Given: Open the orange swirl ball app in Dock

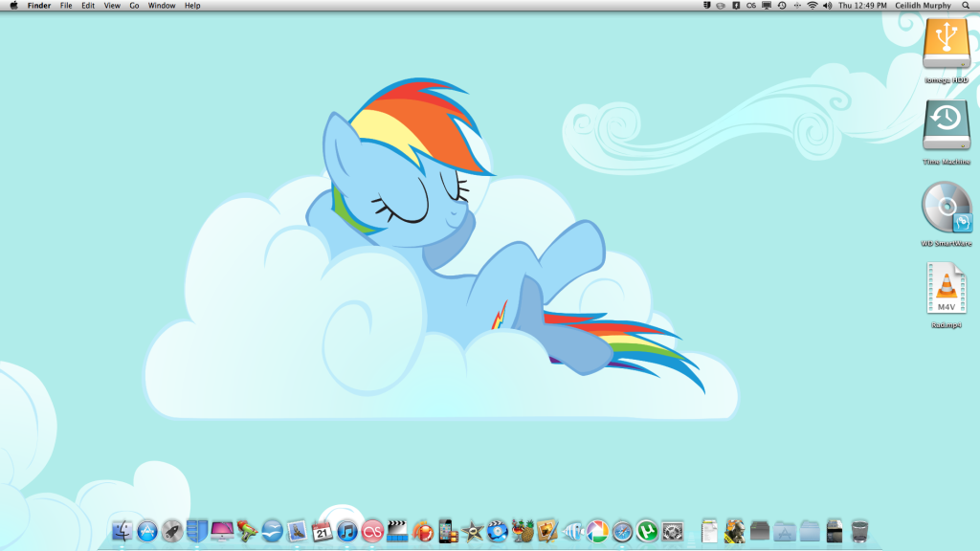Looking at the screenshot, I should tap(422, 532).
